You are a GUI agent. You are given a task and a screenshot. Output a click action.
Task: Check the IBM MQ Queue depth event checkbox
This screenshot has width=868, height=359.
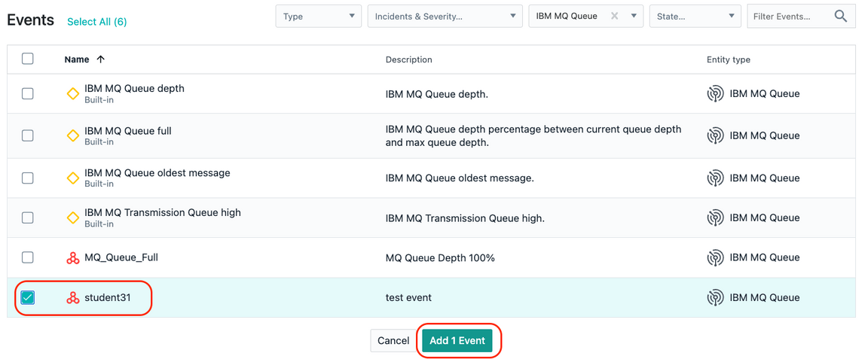[x=28, y=93]
